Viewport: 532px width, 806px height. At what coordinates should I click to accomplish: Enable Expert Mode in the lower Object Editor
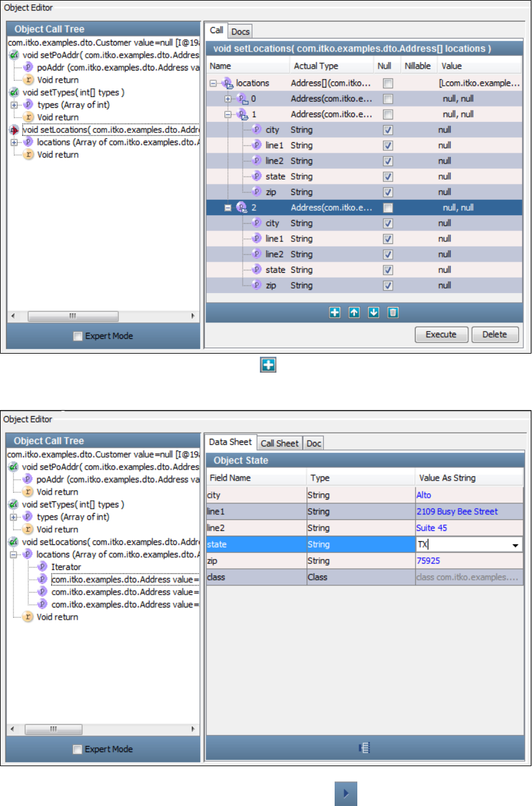click(77, 749)
